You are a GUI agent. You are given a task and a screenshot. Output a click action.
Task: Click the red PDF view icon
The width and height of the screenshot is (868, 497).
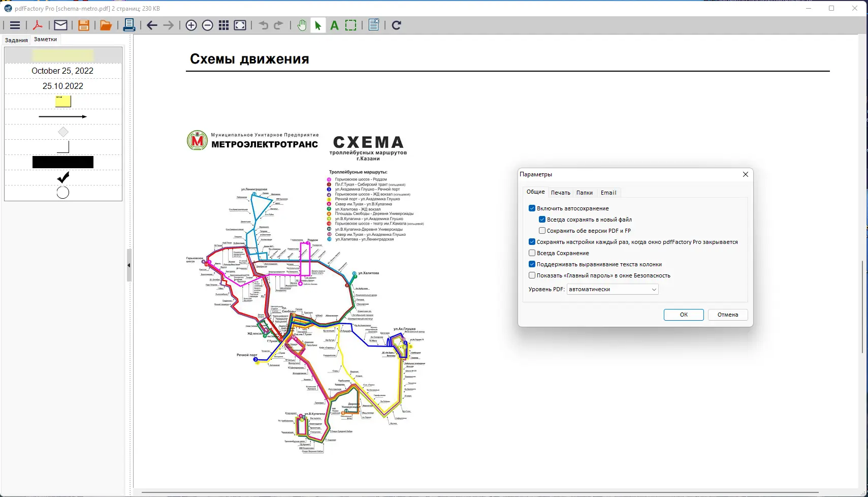click(38, 25)
